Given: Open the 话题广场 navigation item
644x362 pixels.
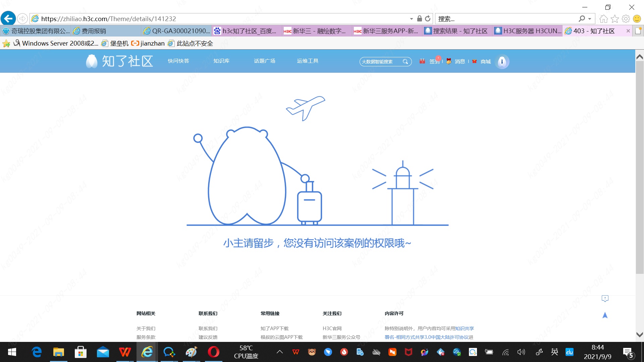Looking at the screenshot, I should [264, 61].
